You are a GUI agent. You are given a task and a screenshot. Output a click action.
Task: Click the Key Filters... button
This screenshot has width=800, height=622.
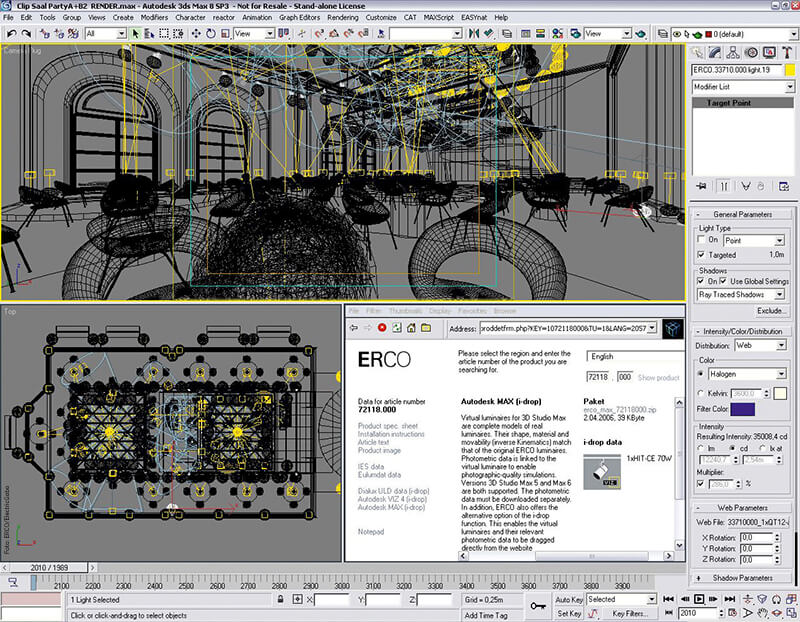[x=629, y=613]
